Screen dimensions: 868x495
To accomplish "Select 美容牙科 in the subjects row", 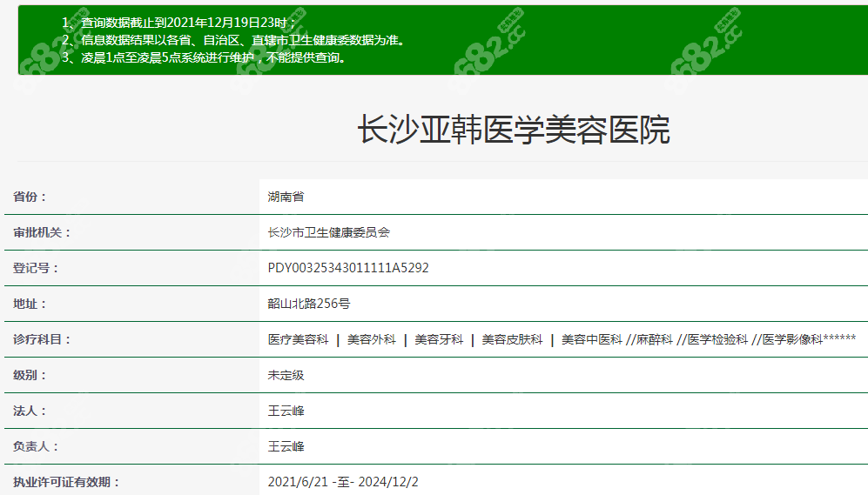I will point(439,339).
